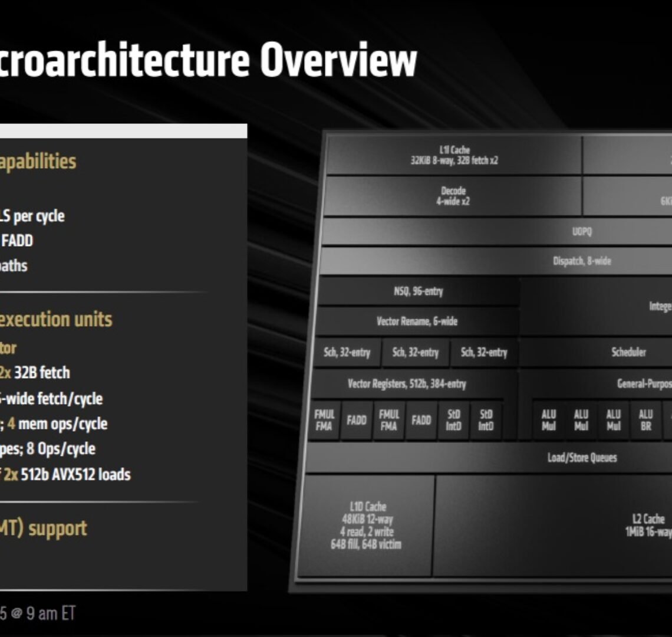The width and height of the screenshot is (672, 637).
Task: Select the "MT) support" heading
Action: tap(43, 528)
